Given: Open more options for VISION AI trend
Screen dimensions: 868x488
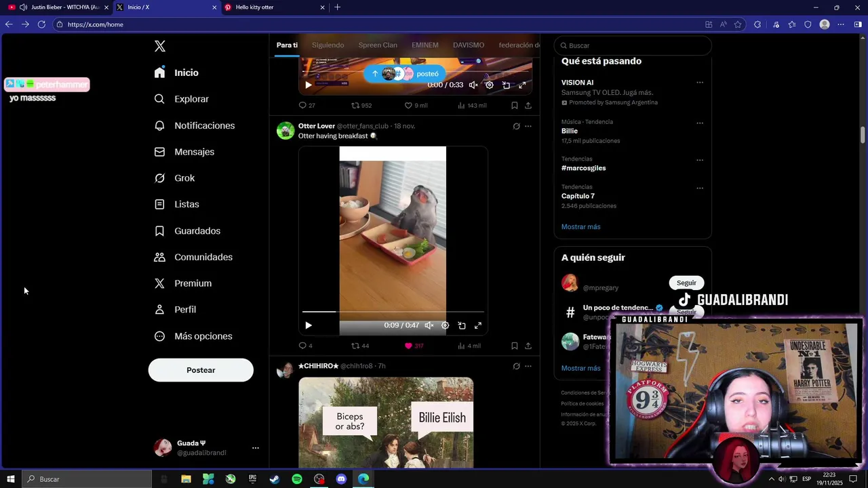Looking at the screenshot, I should pos(700,83).
